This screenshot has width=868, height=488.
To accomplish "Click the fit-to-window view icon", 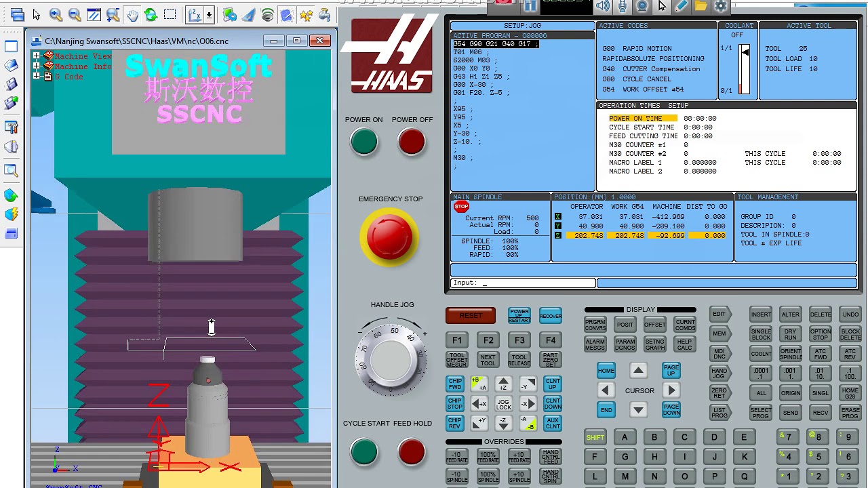I will pyautogui.click(x=94, y=14).
